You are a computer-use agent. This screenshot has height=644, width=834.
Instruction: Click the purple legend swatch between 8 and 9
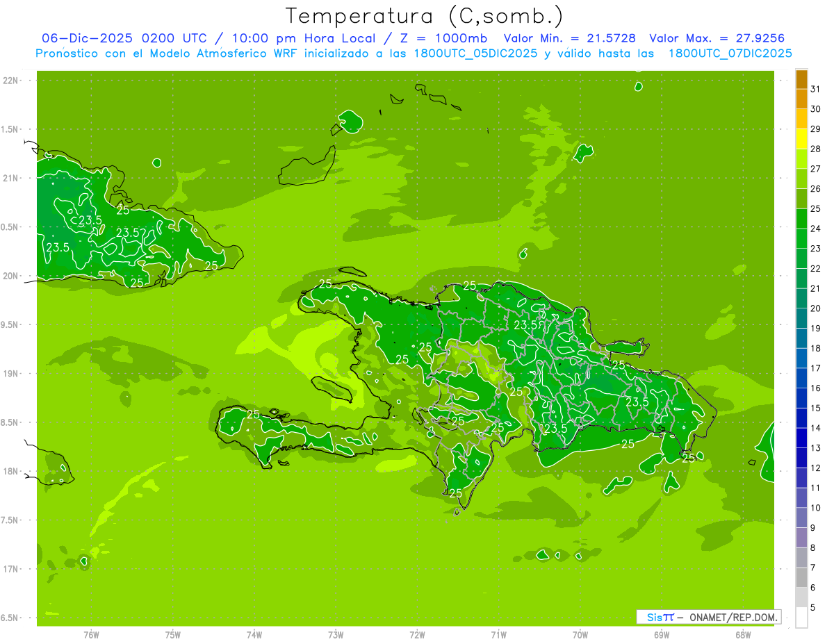coord(801,538)
